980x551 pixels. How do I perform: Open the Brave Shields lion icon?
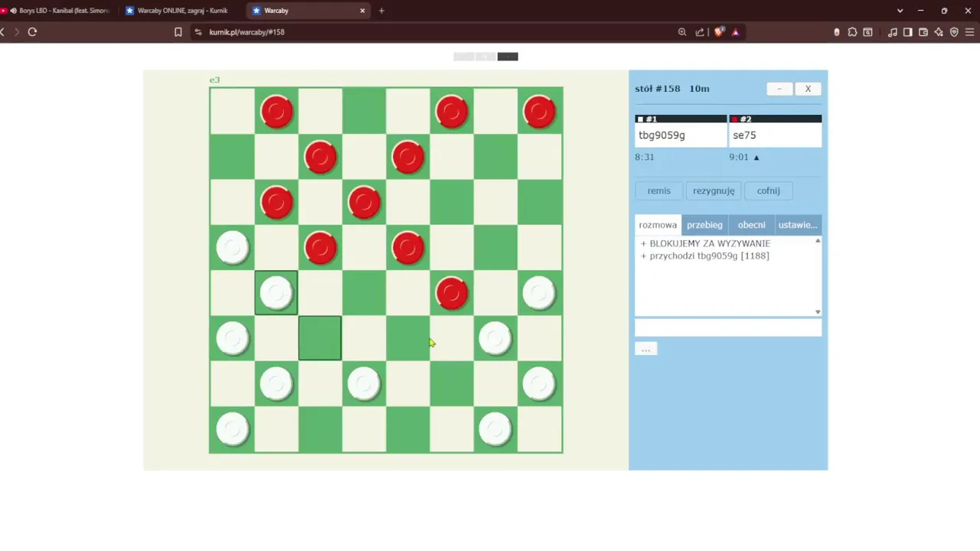[719, 32]
